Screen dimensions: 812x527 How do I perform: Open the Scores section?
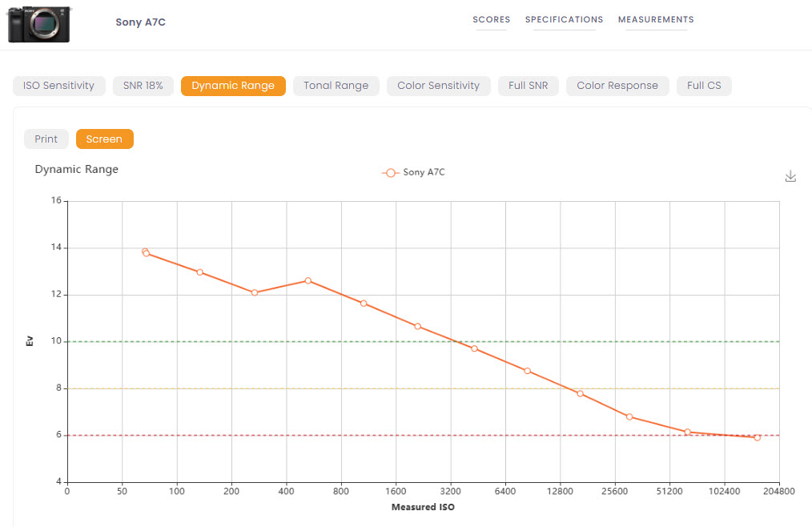point(491,20)
